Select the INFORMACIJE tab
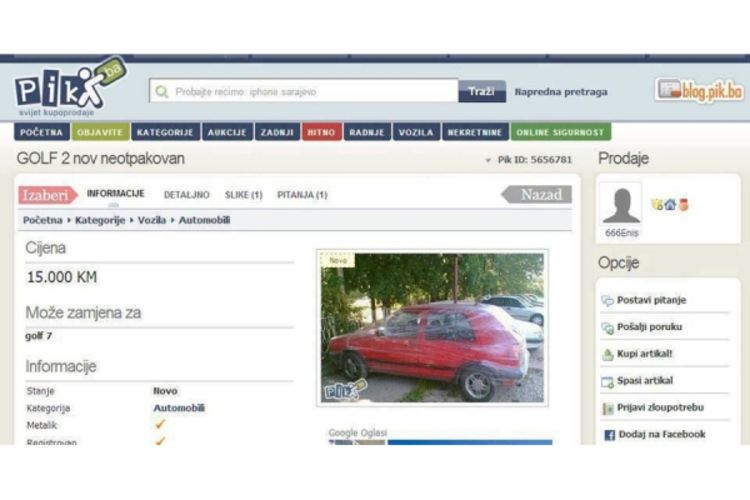The width and height of the screenshot is (750, 500). (x=115, y=194)
